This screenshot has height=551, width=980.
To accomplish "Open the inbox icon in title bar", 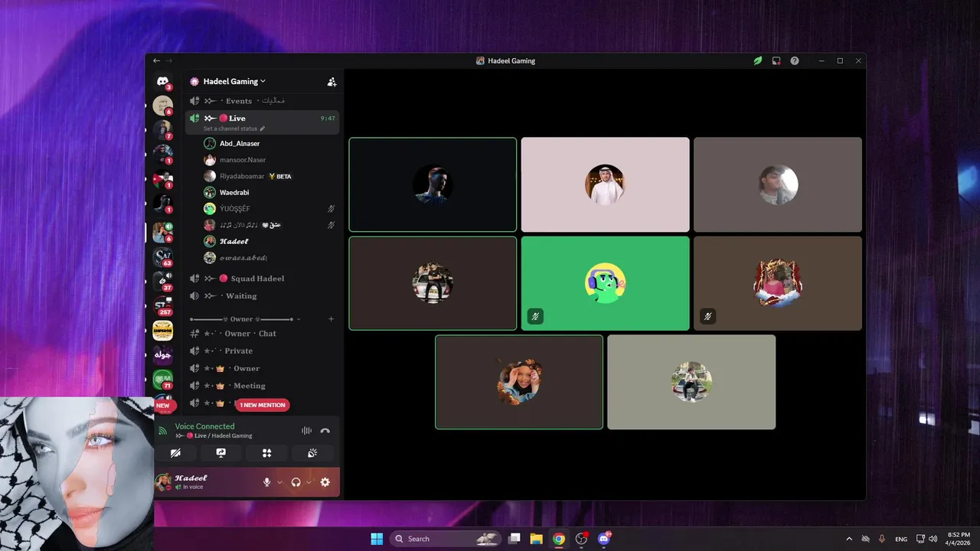I will pos(776,60).
